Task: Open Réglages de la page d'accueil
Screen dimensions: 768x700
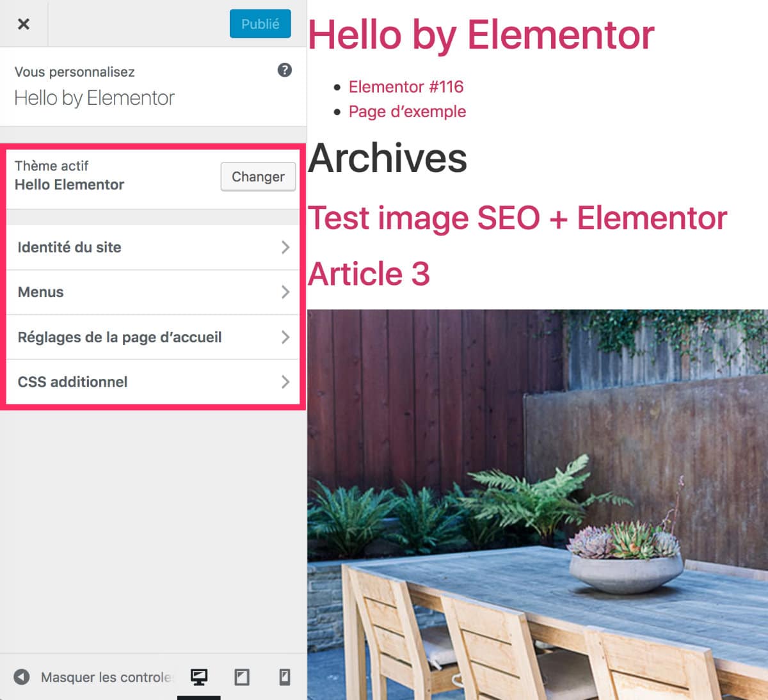Action: pos(120,337)
